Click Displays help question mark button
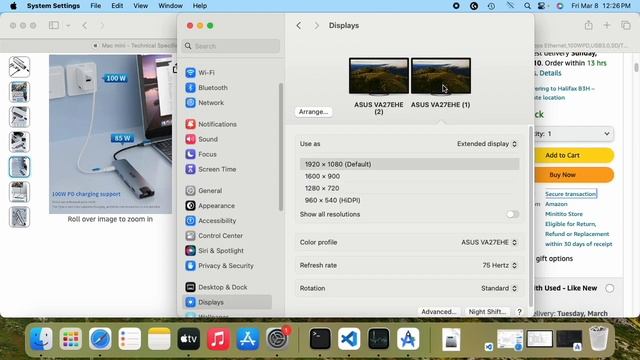 point(519,312)
